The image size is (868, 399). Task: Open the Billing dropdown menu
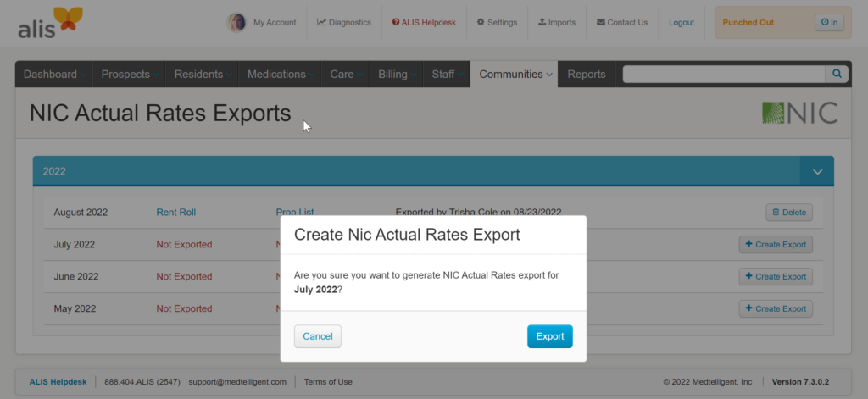pyautogui.click(x=397, y=75)
